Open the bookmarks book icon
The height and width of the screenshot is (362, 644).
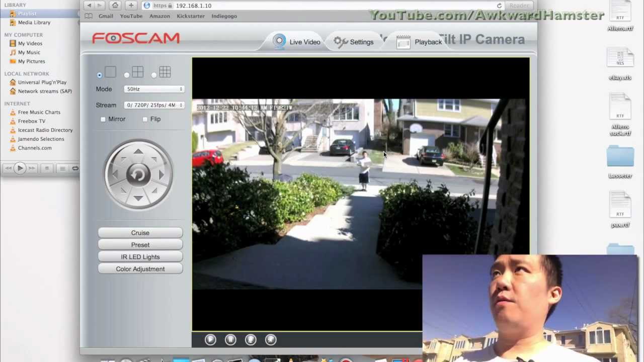click(x=89, y=16)
